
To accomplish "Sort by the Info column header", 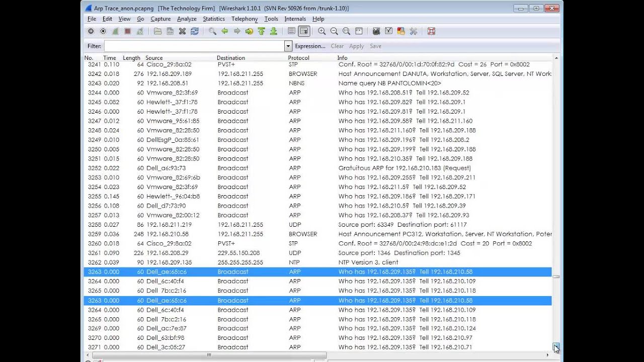I will (x=342, y=58).
